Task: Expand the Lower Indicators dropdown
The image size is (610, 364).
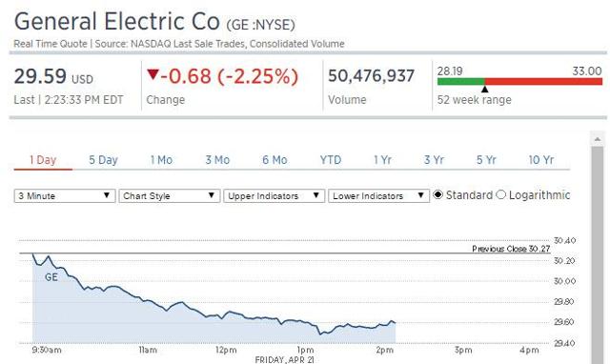Action: click(378, 195)
